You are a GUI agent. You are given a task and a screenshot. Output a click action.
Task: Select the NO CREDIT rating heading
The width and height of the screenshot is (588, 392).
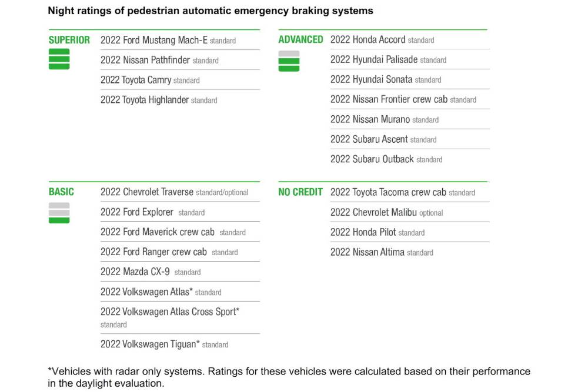(300, 192)
